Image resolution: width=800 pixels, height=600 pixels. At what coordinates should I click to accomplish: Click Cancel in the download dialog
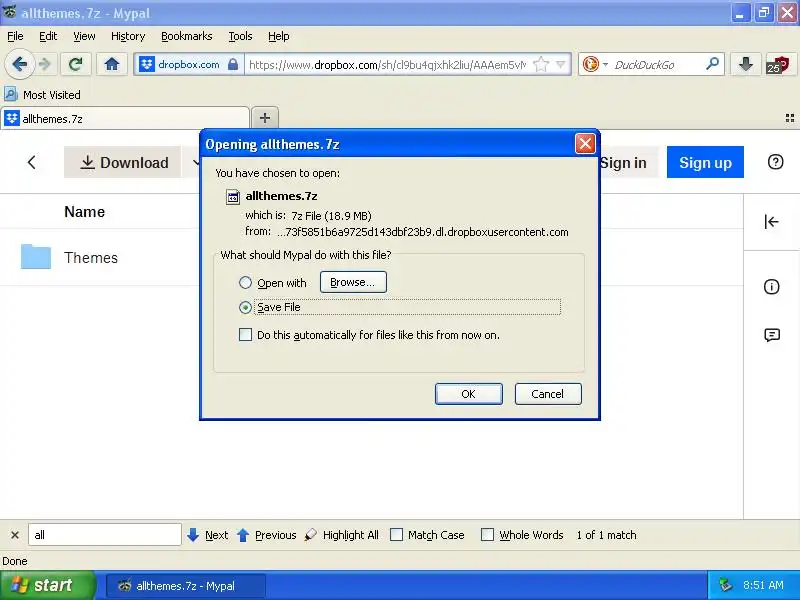[548, 394]
